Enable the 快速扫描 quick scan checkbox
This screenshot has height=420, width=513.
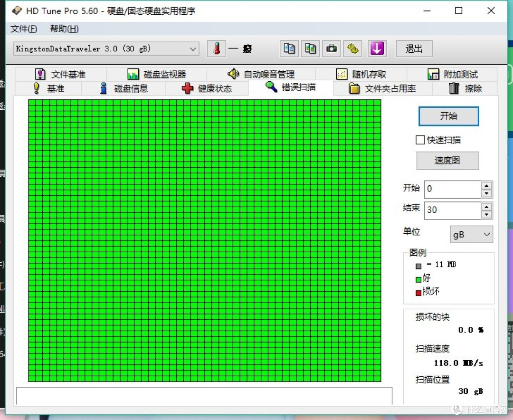coord(420,140)
